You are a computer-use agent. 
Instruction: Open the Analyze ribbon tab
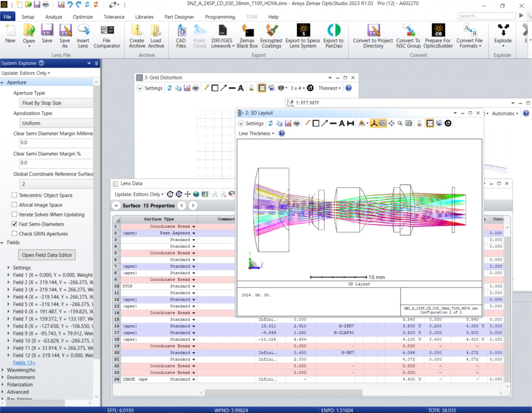tap(54, 17)
